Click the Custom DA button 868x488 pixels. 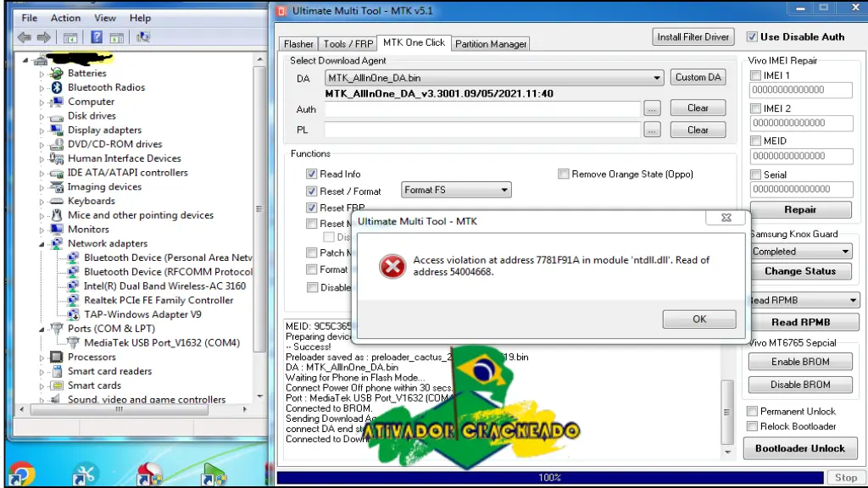[x=698, y=77]
